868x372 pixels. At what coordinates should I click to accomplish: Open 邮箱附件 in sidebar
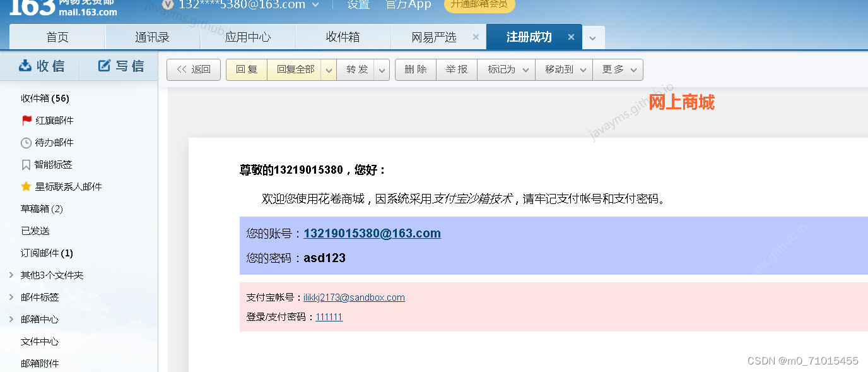click(40, 363)
